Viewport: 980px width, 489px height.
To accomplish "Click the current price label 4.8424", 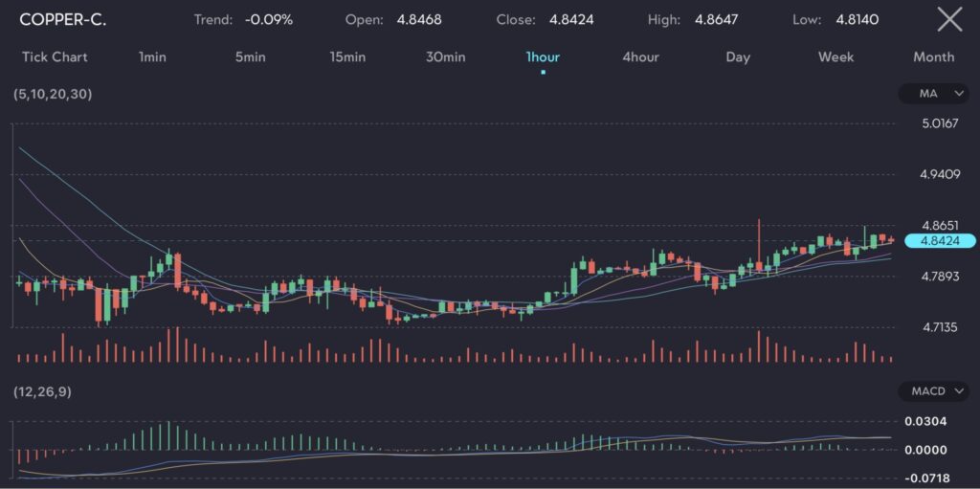I will 939,241.
